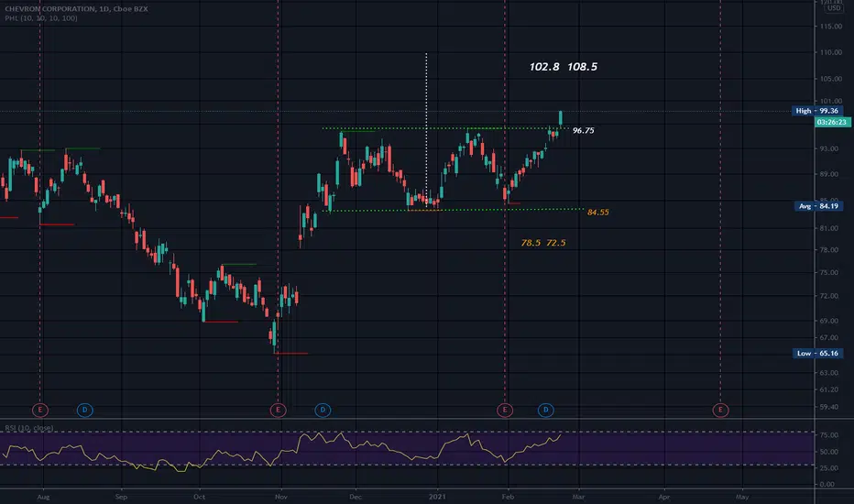The image size is (854, 504).
Task: Select the RSI (10, close) indicator label
Action: (29, 428)
